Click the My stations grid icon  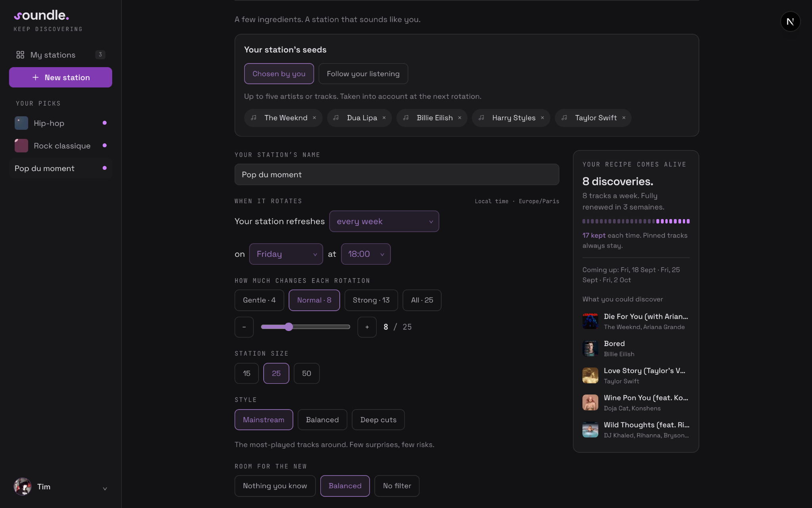tap(20, 55)
